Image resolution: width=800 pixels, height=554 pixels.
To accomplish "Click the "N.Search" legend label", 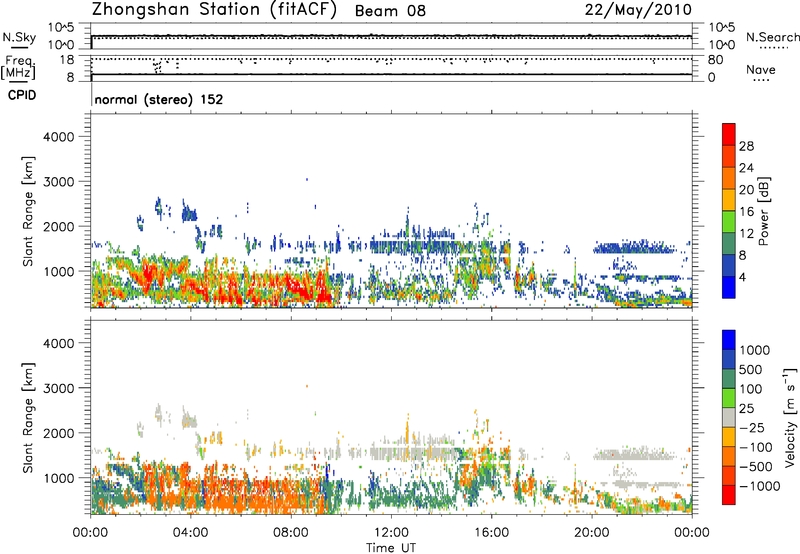I will (x=772, y=37).
